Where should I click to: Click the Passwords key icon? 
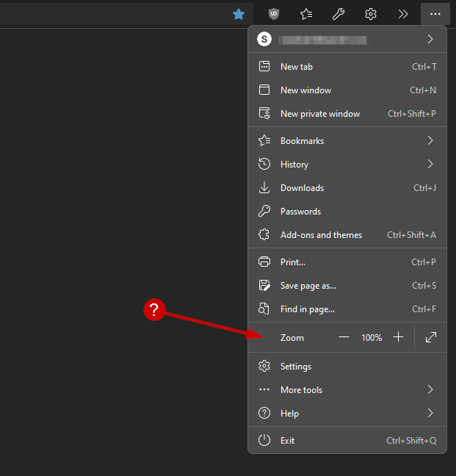(264, 211)
